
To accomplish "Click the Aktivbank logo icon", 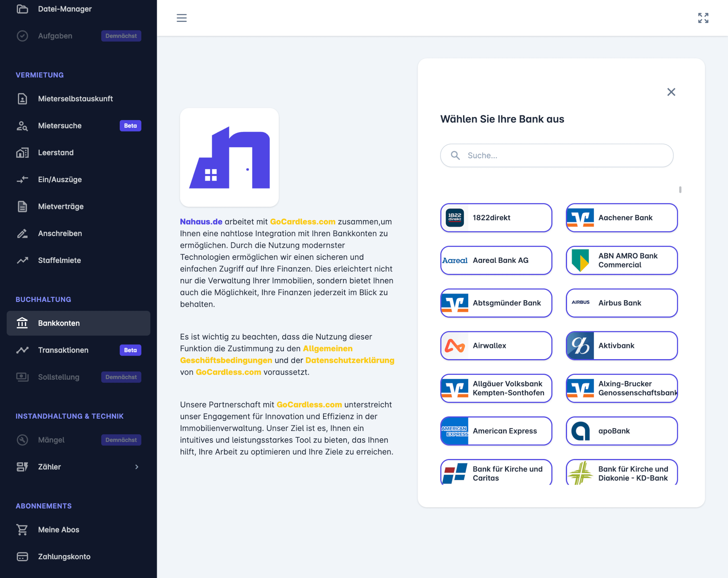I will coord(580,345).
